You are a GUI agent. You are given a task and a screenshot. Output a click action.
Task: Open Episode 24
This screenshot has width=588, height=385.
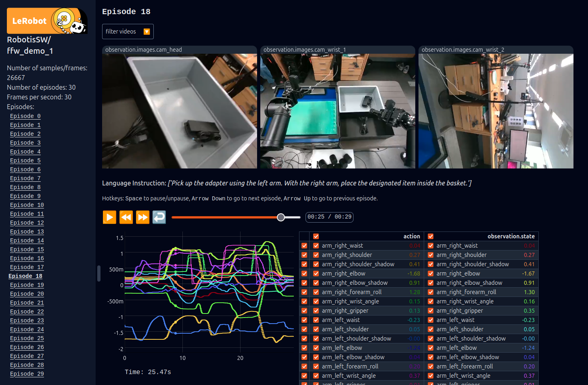(x=27, y=329)
